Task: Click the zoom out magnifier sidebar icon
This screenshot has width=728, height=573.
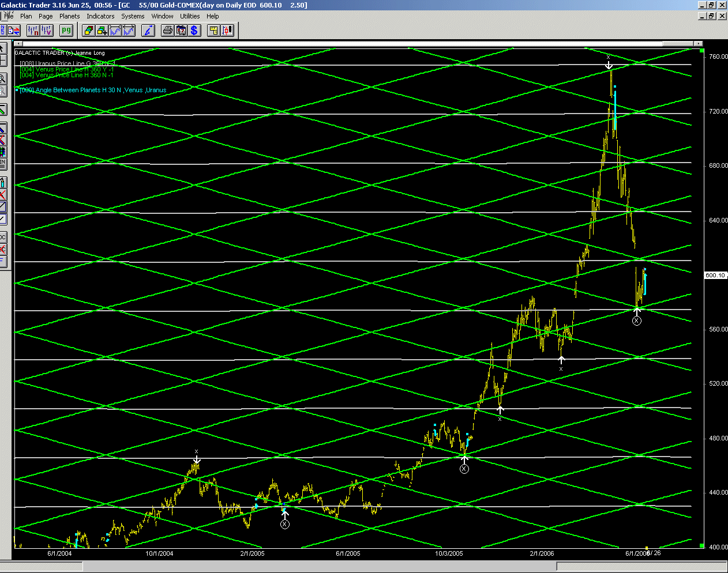Action: (x=3, y=91)
